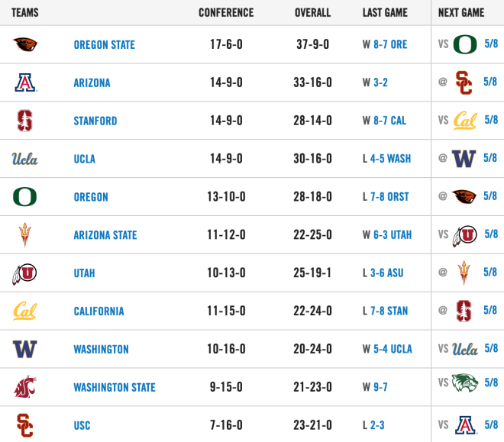View last game result 4-5 WASH
Screen dimensions: 504x442
390,159
